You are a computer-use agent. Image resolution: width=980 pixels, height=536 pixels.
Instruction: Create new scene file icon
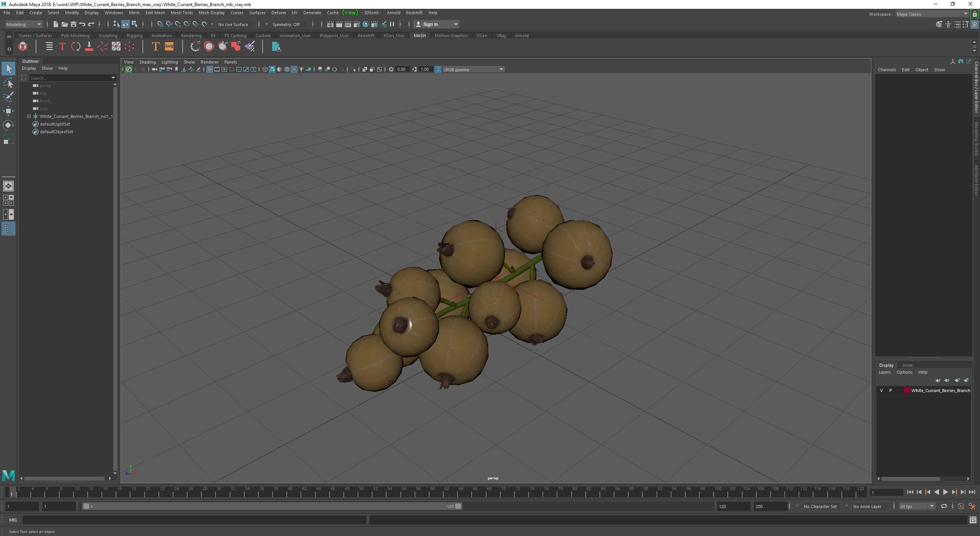(x=56, y=24)
